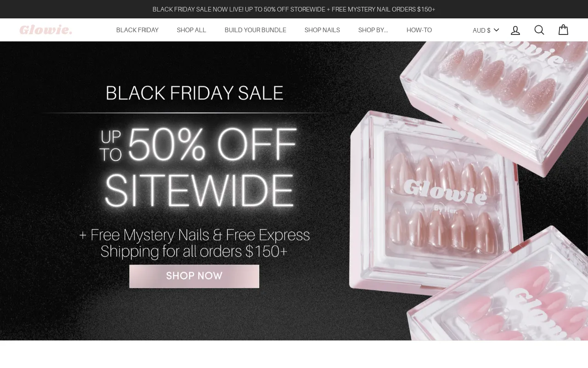Image resolution: width=588 pixels, height=368 pixels.
Task: Open the search magnifier icon
Action: point(539,30)
